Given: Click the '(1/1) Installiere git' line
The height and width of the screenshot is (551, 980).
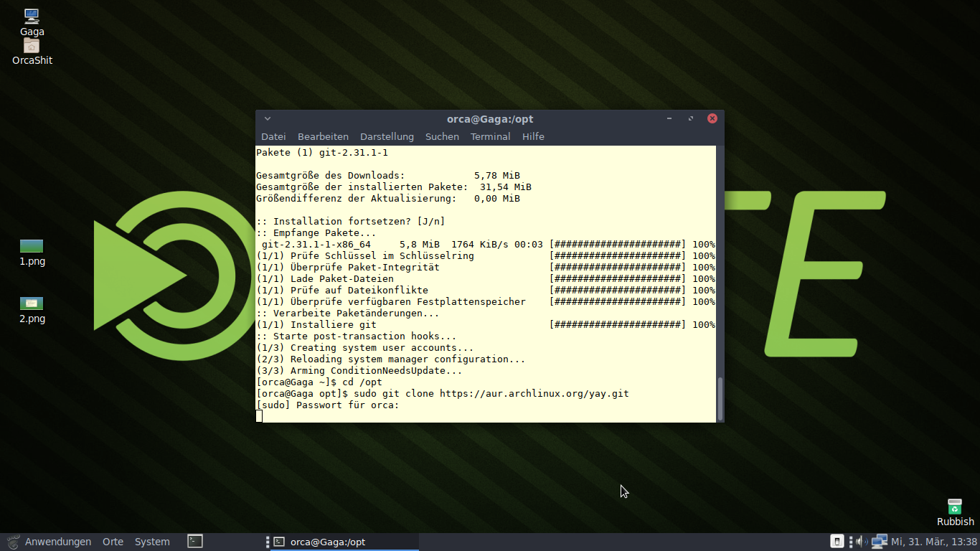Looking at the screenshot, I should pyautogui.click(x=486, y=324).
